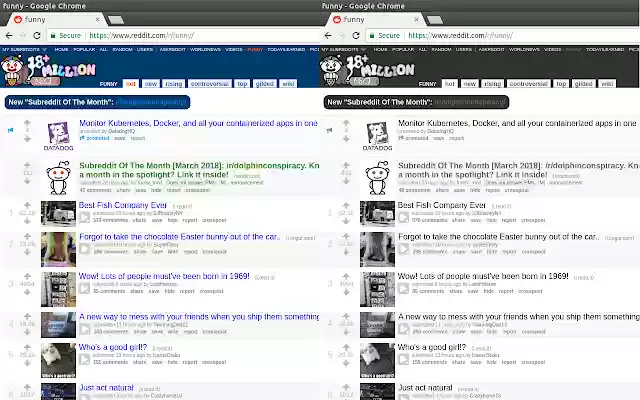Expand media preview for 'born in 1969', left window
This screenshot has width=640, height=400.
point(84,288)
